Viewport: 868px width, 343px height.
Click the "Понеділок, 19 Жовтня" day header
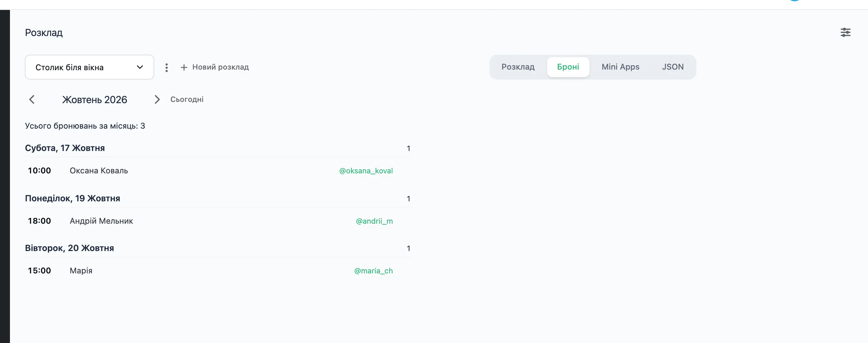(72, 198)
